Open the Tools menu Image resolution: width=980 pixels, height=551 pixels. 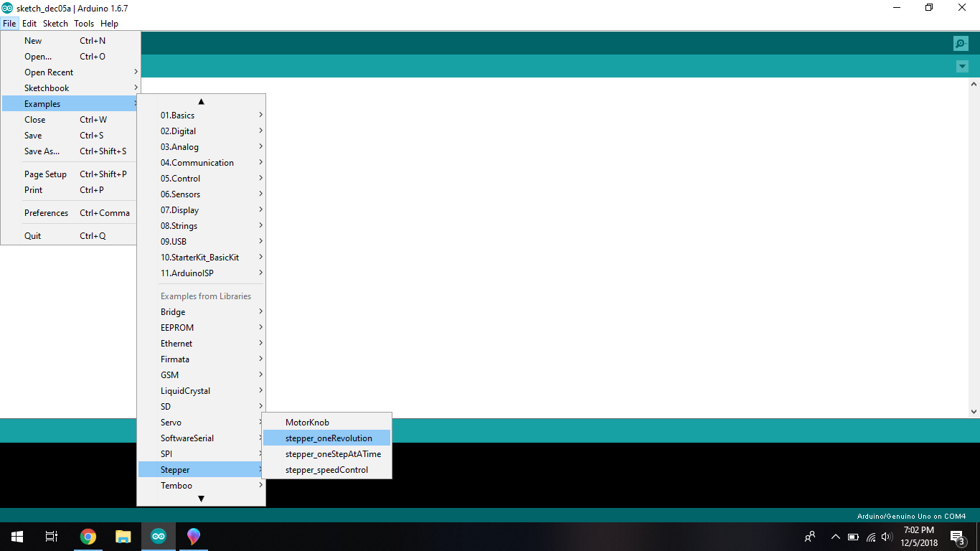[x=84, y=24]
